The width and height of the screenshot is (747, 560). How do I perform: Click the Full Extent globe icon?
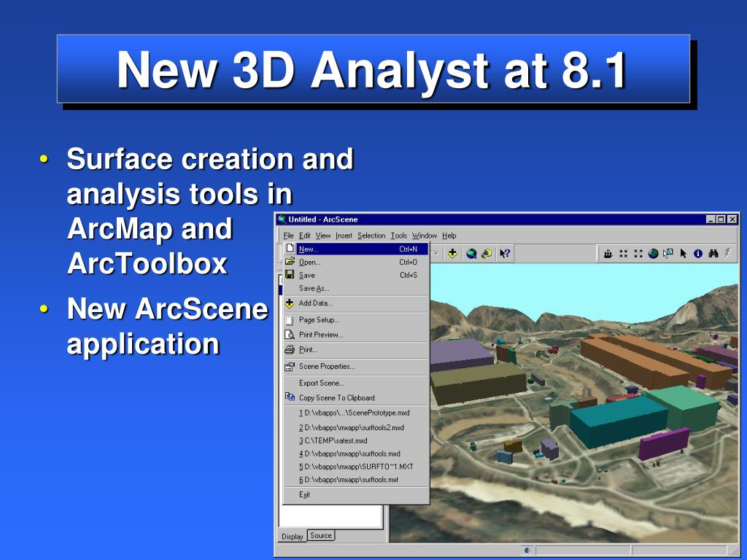tap(653, 254)
